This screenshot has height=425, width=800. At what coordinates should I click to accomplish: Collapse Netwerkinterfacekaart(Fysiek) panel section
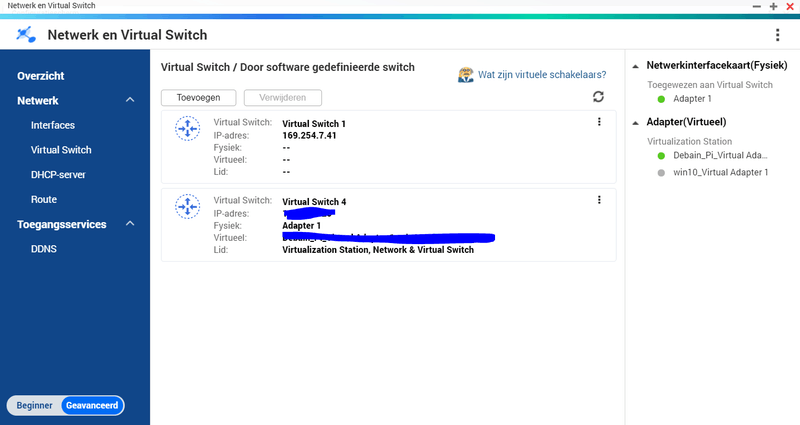click(635, 66)
